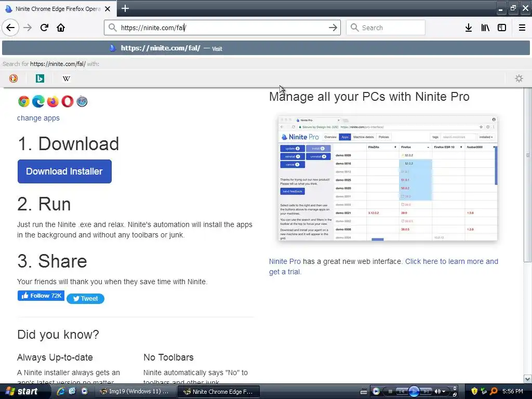Viewport: 532px width, 399px height.
Task: Open search settings gear
Action: coord(519,78)
